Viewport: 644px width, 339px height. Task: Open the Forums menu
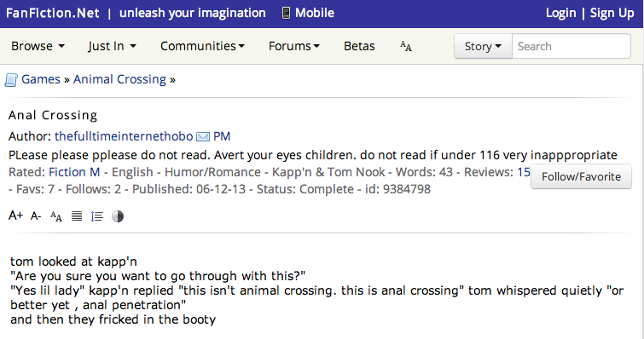click(294, 46)
